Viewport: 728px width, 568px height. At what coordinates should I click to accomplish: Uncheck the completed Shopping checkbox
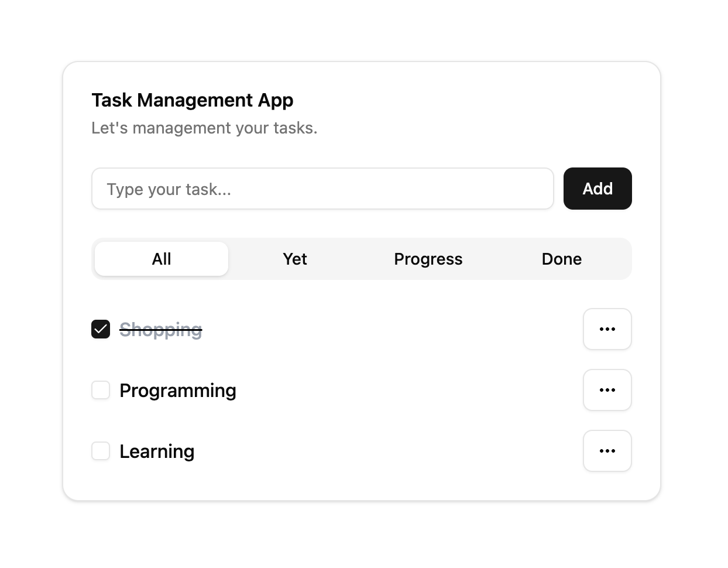(101, 329)
